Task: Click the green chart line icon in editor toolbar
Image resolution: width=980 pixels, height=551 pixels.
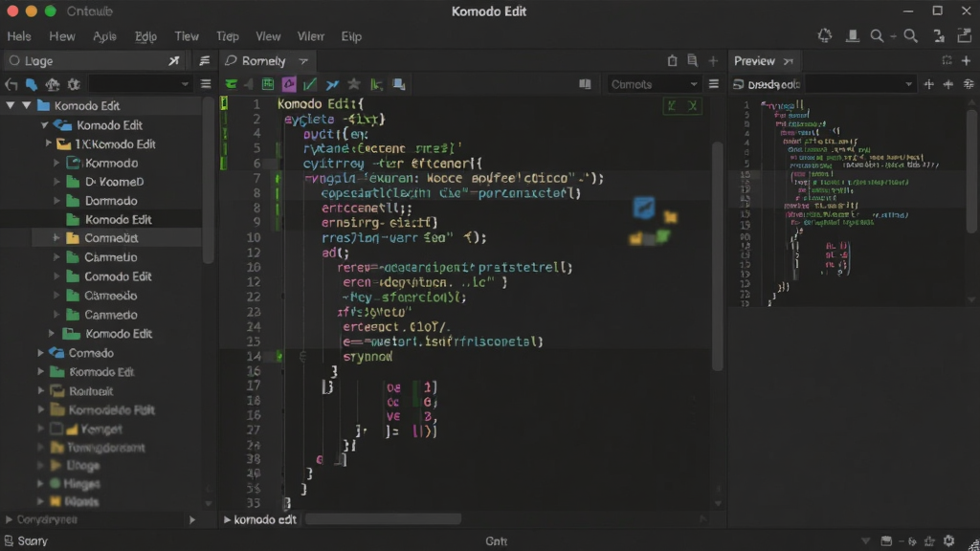Action: [x=310, y=84]
